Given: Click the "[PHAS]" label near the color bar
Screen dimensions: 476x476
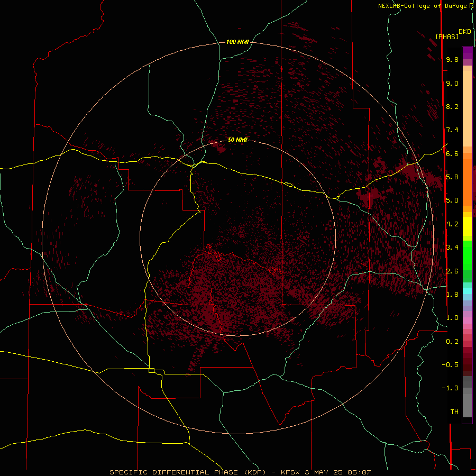Looking at the screenshot, I should click(x=447, y=37).
